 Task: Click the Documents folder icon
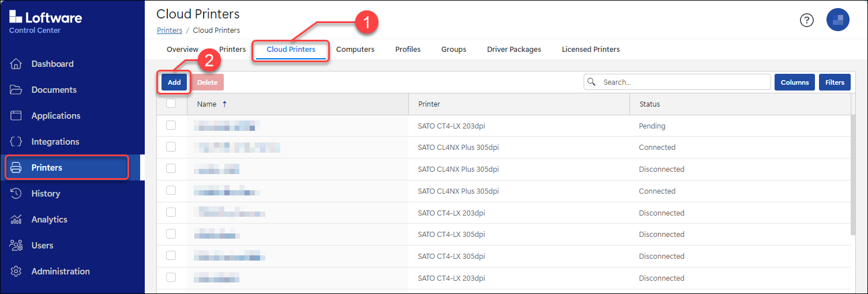pos(16,90)
